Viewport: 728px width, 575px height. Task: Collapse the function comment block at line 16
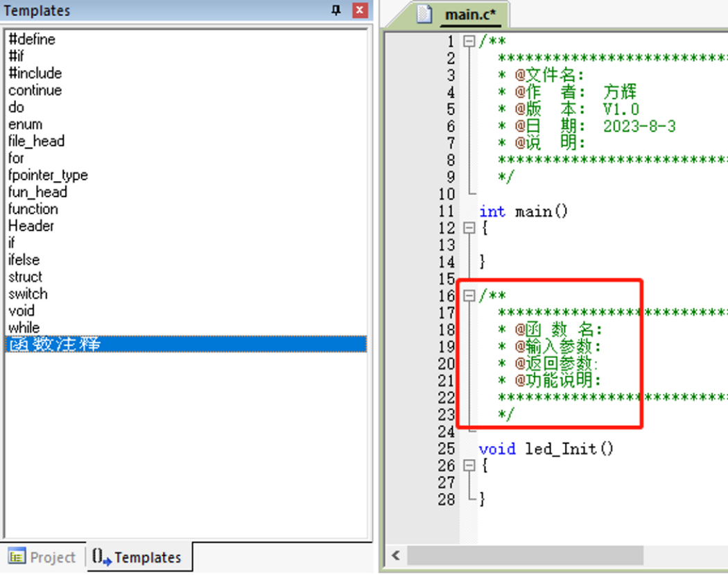pyautogui.click(x=469, y=296)
